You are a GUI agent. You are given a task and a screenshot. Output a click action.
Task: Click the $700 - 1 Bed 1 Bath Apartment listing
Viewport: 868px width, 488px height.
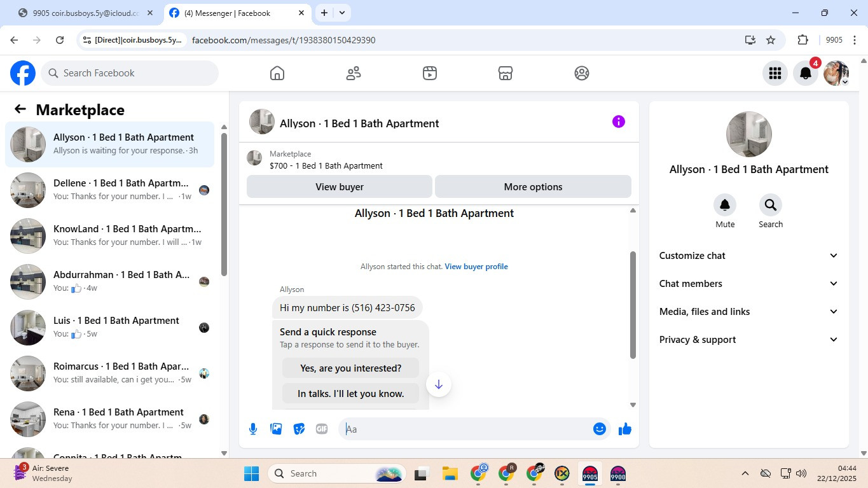(x=326, y=165)
